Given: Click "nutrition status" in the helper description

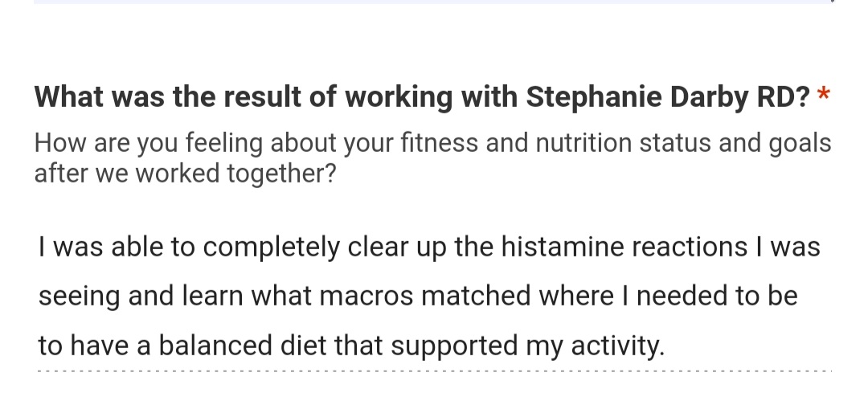Looking at the screenshot, I should click(623, 143).
